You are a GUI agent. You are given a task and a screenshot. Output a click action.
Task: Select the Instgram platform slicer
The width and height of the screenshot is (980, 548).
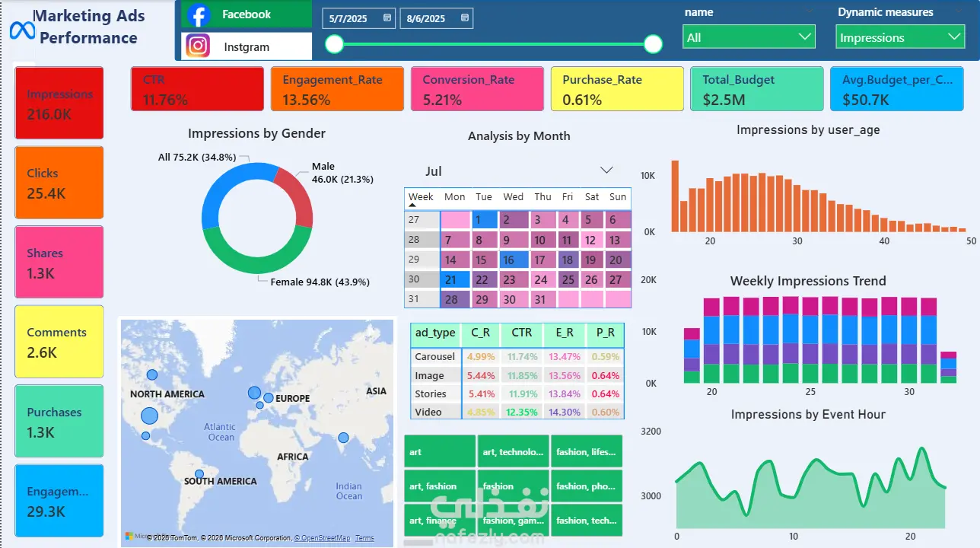click(247, 46)
